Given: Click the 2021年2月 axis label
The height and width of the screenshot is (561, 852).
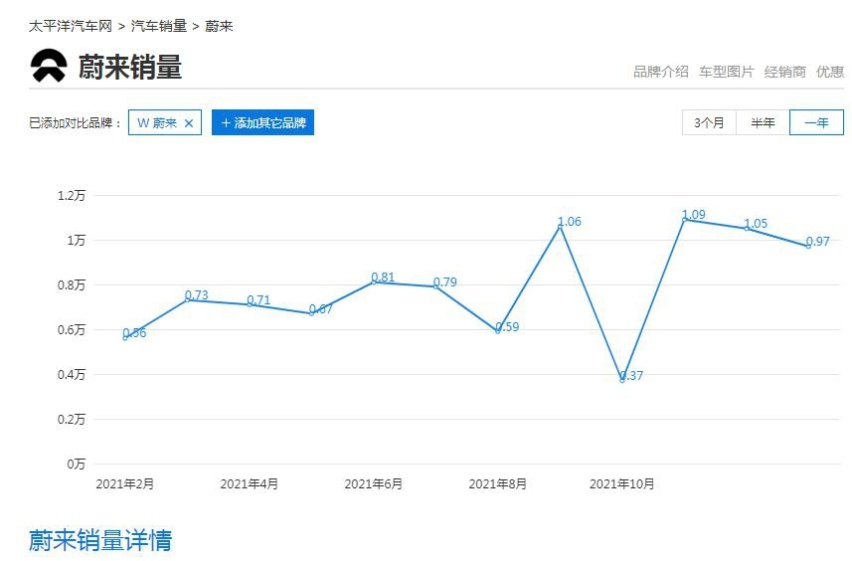Looking at the screenshot, I should click(x=125, y=483).
